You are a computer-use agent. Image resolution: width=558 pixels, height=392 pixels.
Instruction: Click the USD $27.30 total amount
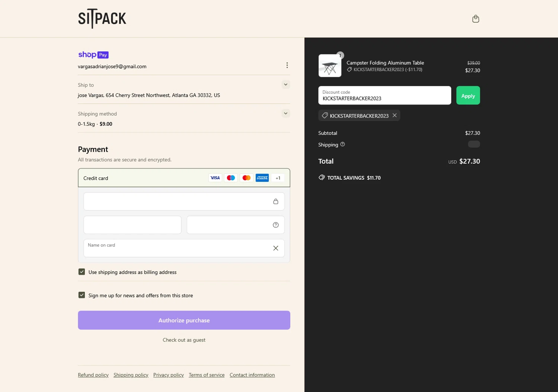[464, 161]
